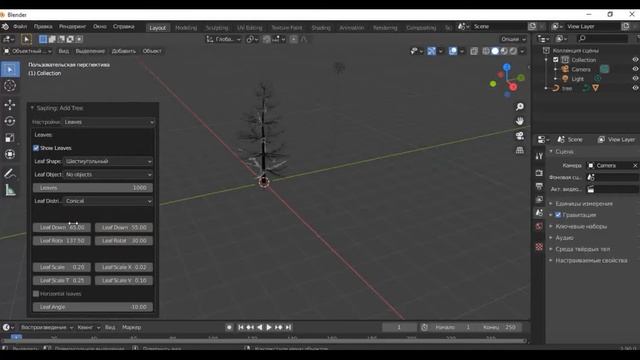Open World properties tab icon

coord(539,227)
